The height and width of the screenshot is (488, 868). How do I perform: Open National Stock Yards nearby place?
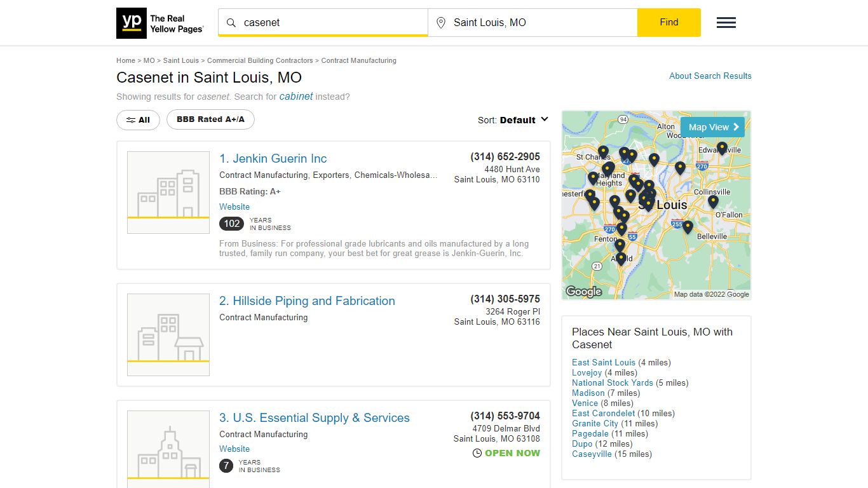coord(613,383)
